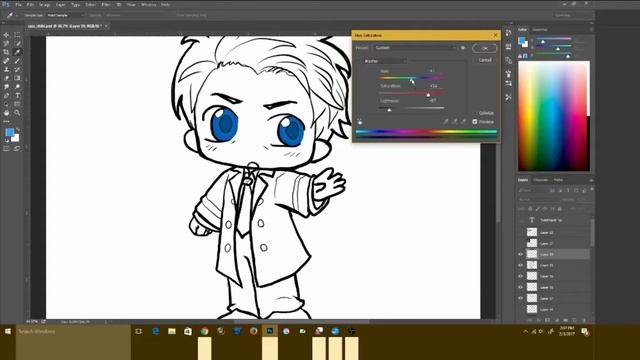Select the Eyedropper tool in the toolbar
The height and width of the screenshot is (360, 640).
17,52
